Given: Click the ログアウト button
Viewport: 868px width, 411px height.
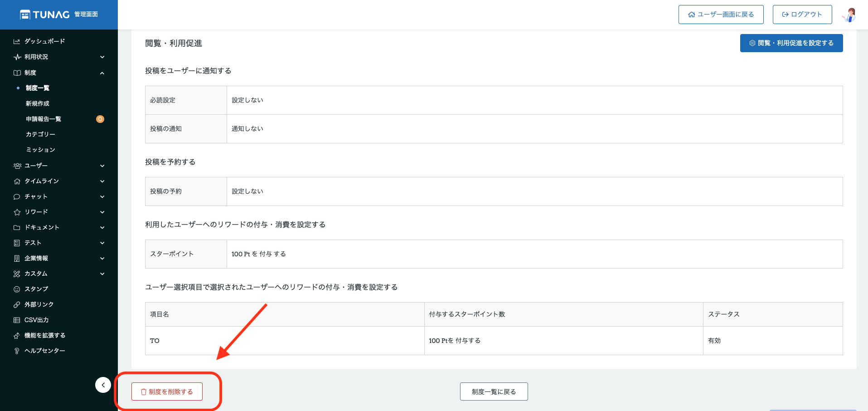Looking at the screenshot, I should point(802,15).
